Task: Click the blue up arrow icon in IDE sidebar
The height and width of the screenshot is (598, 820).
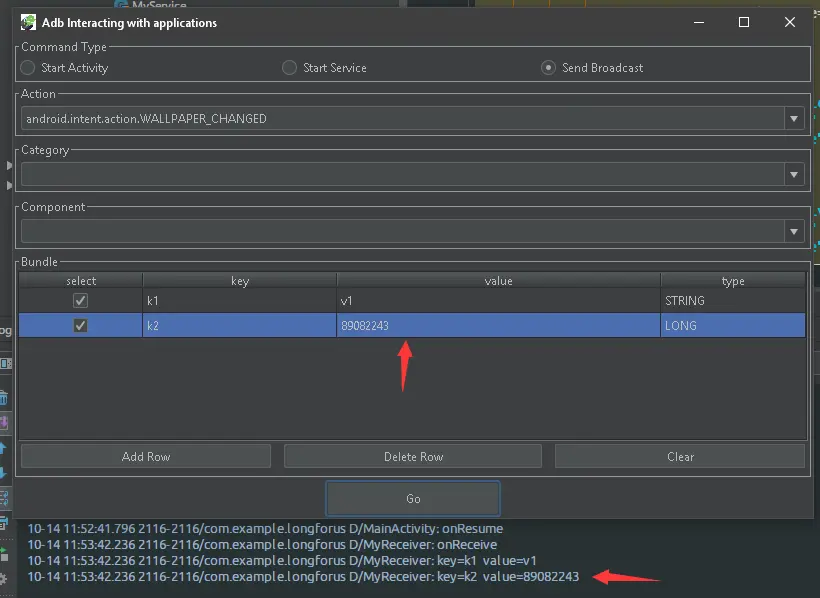Action: tap(3, 448)
